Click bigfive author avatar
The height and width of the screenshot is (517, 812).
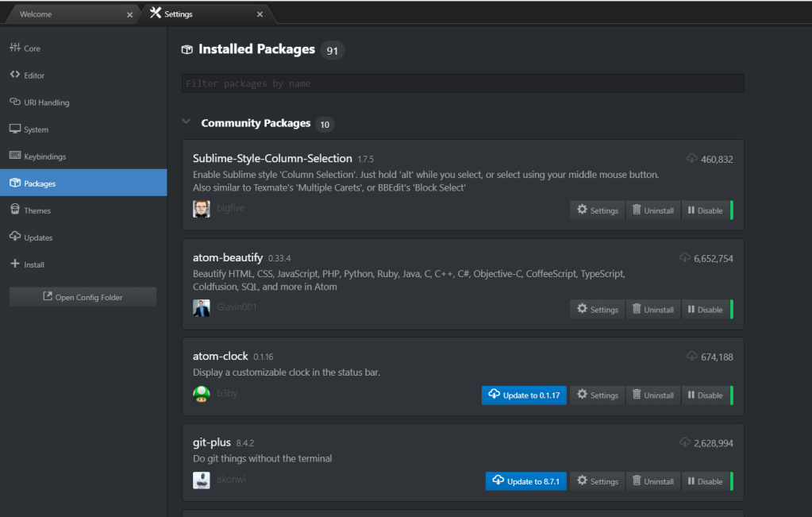202,209
